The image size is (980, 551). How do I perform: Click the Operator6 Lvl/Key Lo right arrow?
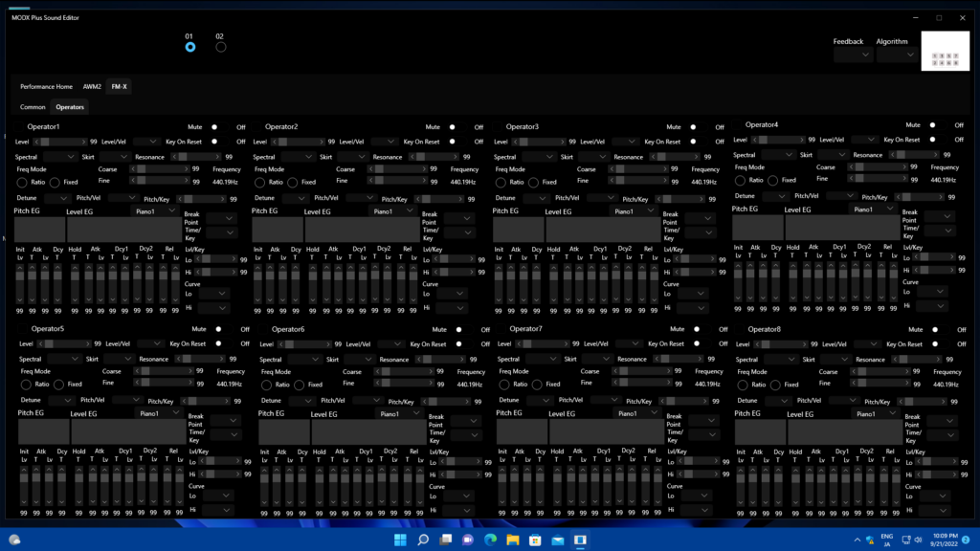[480, 462]
